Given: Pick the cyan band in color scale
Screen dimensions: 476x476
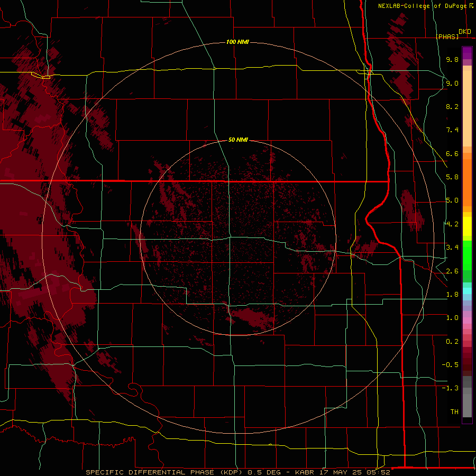Looking at the screenshot, I should 467,290.
